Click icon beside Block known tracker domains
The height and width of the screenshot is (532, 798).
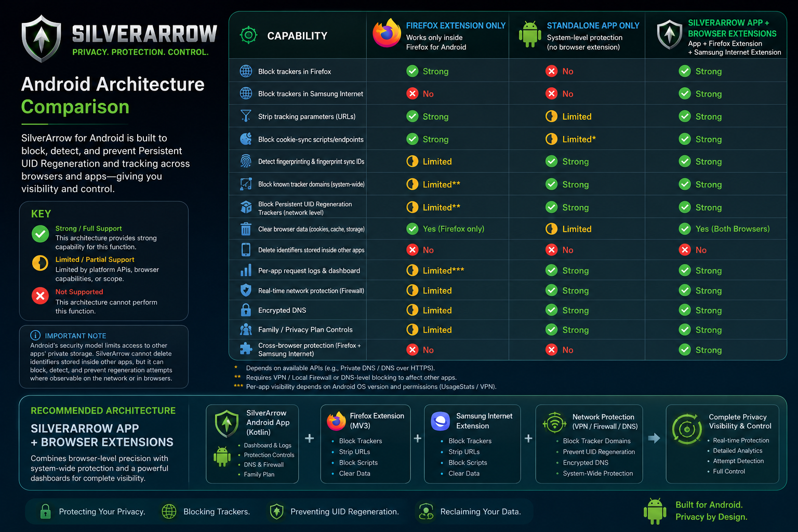(246, 184)
